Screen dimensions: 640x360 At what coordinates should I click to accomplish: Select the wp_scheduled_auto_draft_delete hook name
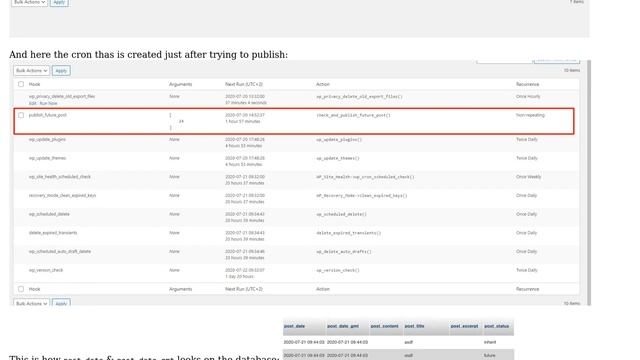[60, 251]
